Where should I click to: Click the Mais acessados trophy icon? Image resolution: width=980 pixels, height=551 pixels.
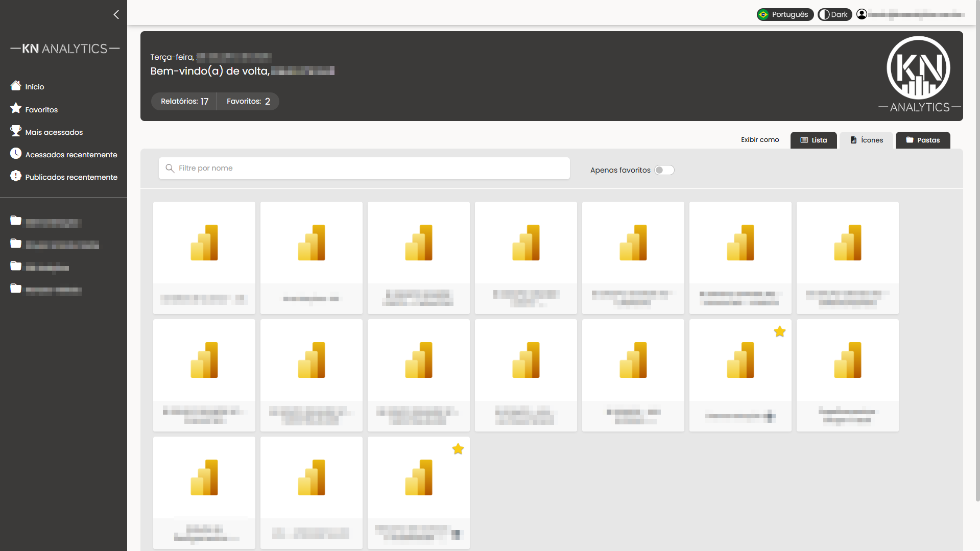click(16, 131)
